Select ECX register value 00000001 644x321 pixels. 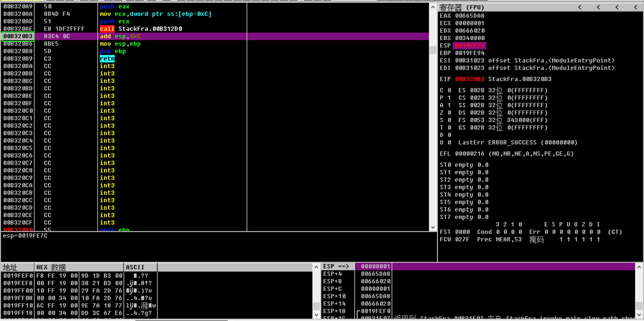(470, 23)
